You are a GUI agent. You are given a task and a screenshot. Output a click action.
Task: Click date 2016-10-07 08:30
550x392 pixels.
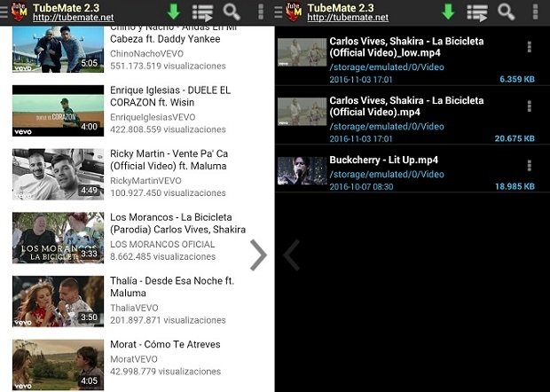pos(361,186)
